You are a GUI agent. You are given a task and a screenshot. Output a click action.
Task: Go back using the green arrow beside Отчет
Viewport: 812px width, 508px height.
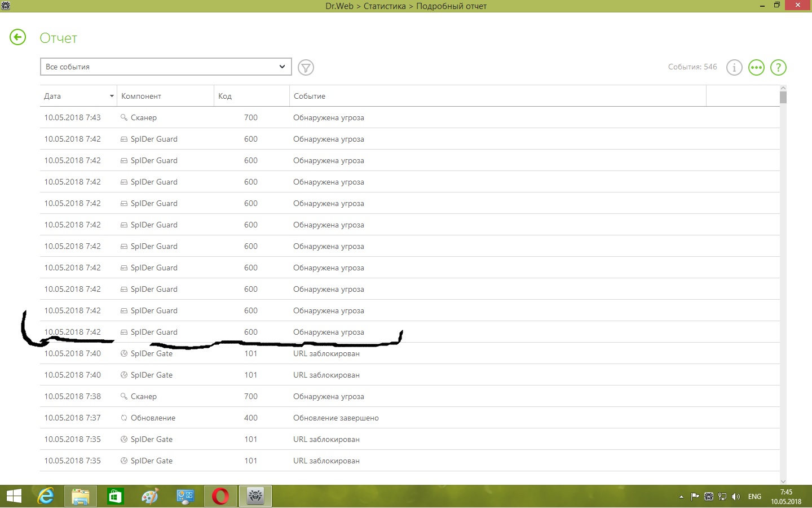click(x=18, y=37)
